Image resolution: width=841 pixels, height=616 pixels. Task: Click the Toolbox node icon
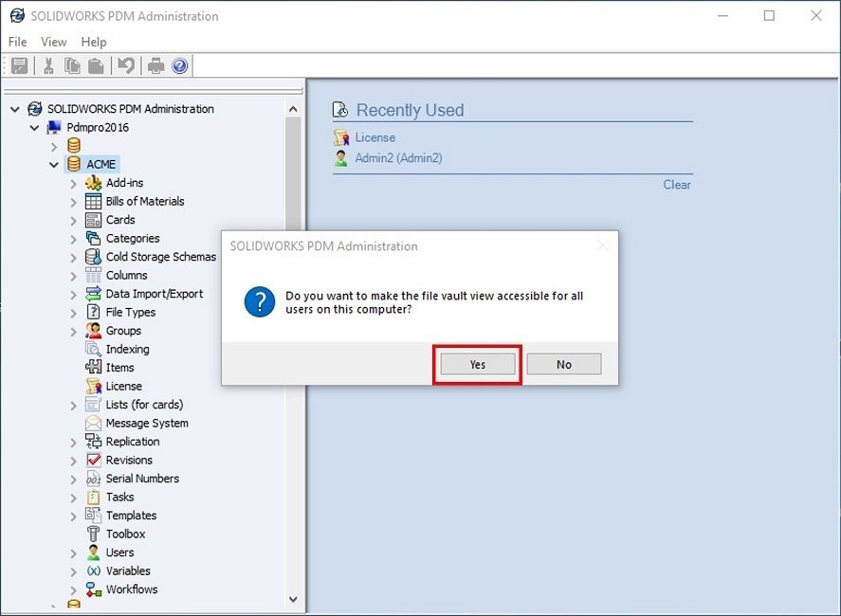pos(93,534)
